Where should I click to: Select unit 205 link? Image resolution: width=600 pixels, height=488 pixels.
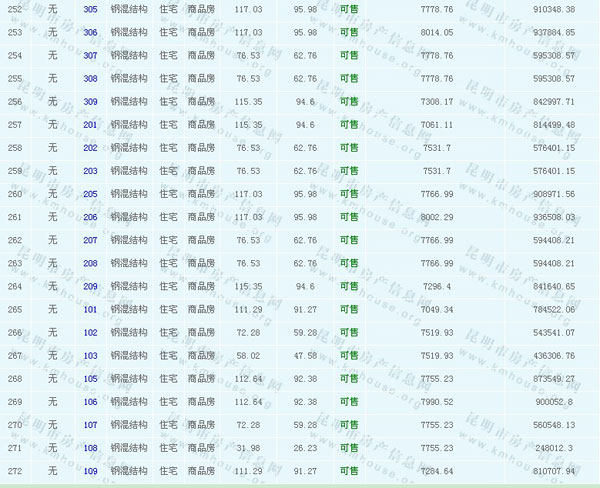pos(90,194)
